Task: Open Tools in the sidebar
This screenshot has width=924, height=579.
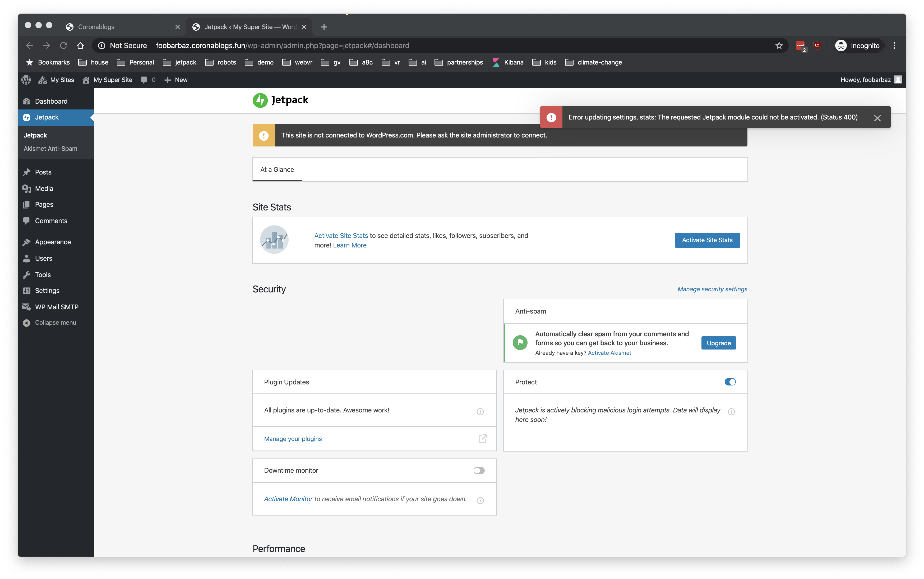Action: (56, 275)
